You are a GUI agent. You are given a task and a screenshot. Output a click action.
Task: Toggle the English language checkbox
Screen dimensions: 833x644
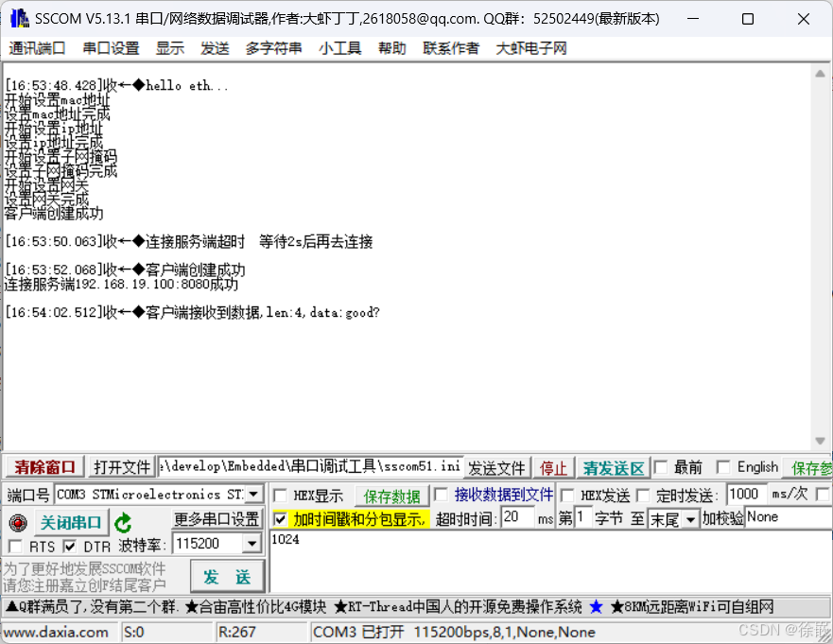coord(723,467)
